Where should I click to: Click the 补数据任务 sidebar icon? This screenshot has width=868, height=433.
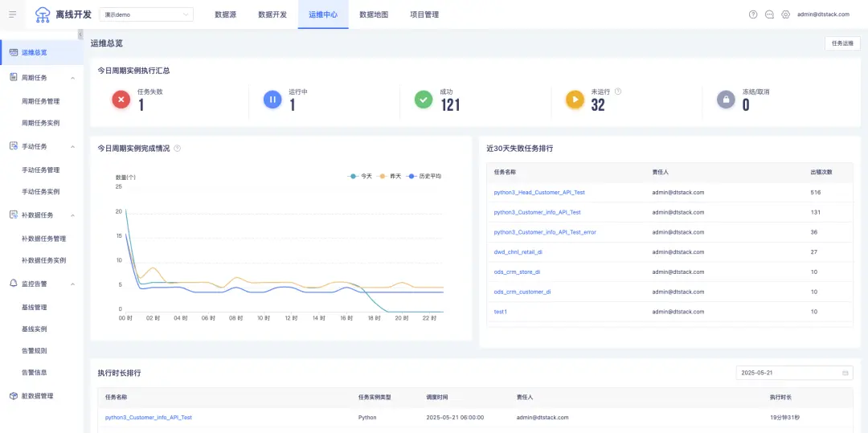click(x=14, y=215)
